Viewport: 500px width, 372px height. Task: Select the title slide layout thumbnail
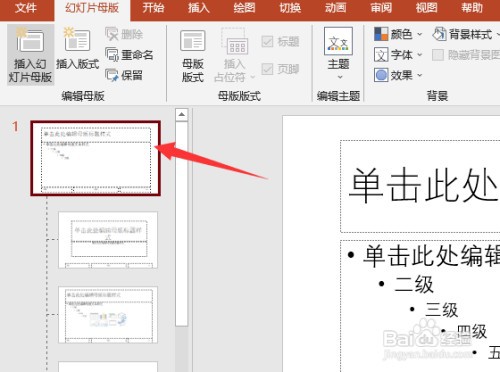(108, 240)
